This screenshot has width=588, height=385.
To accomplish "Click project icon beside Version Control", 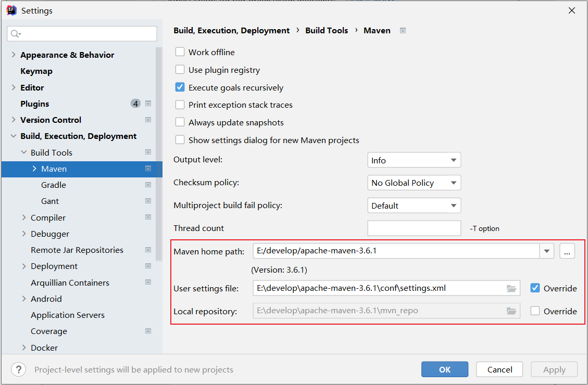I will pyautogui.click(x=148, y=120).
